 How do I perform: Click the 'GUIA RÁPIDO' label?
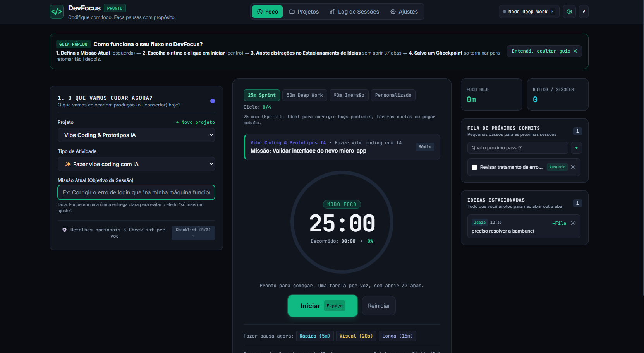pos(73,45)
